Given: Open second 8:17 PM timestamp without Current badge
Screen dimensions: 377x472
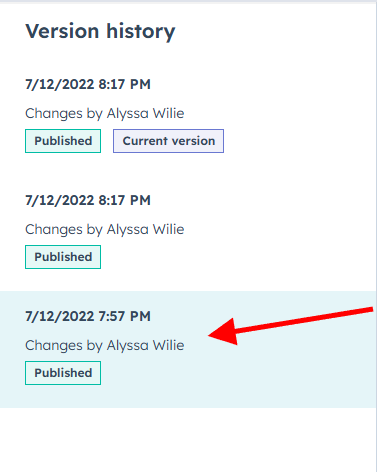Looking at the screenshot, I should (x=88, y=200).
